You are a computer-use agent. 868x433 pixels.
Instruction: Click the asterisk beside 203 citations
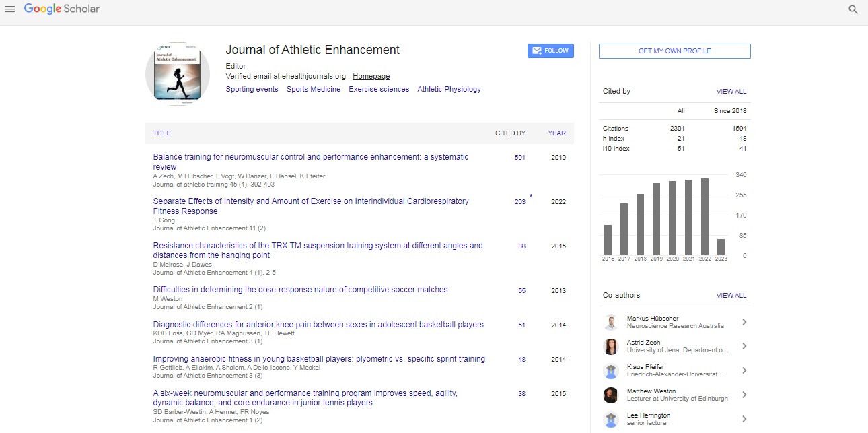[x=531, y=197]
